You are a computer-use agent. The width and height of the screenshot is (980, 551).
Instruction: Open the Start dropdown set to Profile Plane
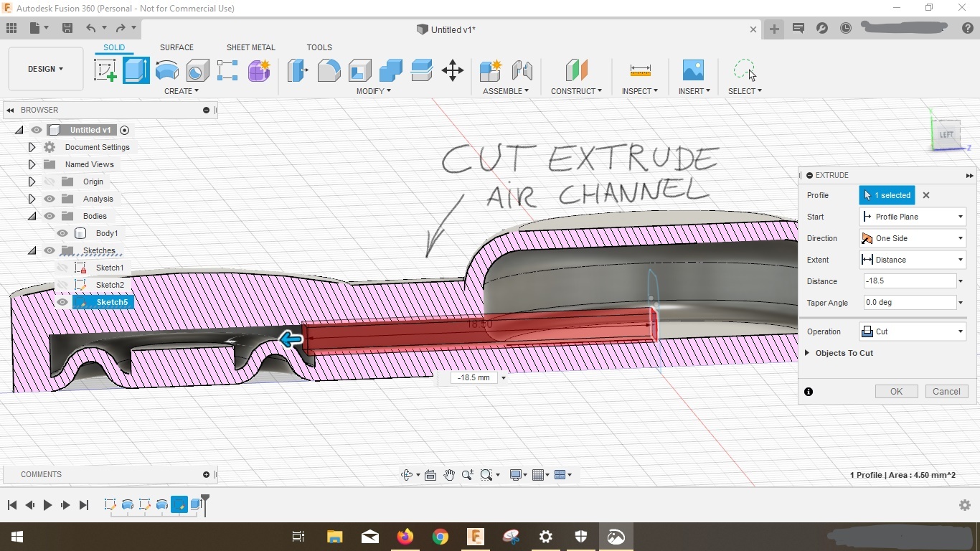913,217
